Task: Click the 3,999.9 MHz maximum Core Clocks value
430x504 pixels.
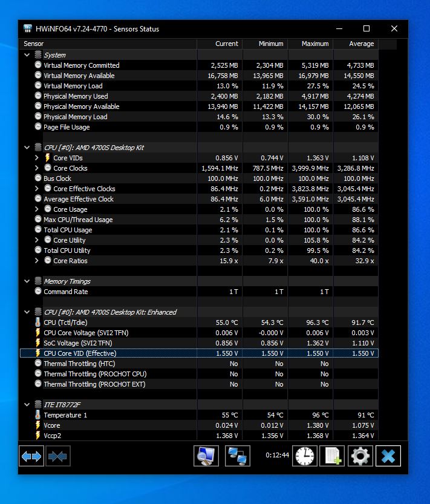Action: [310, 168]
